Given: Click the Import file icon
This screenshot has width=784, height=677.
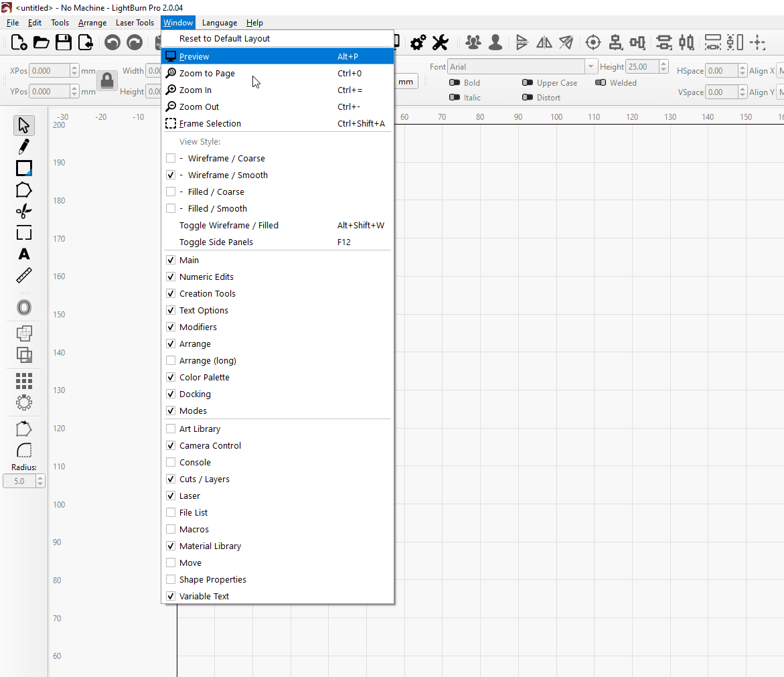Looking at the screenshot, I should [x=86, y=42].
